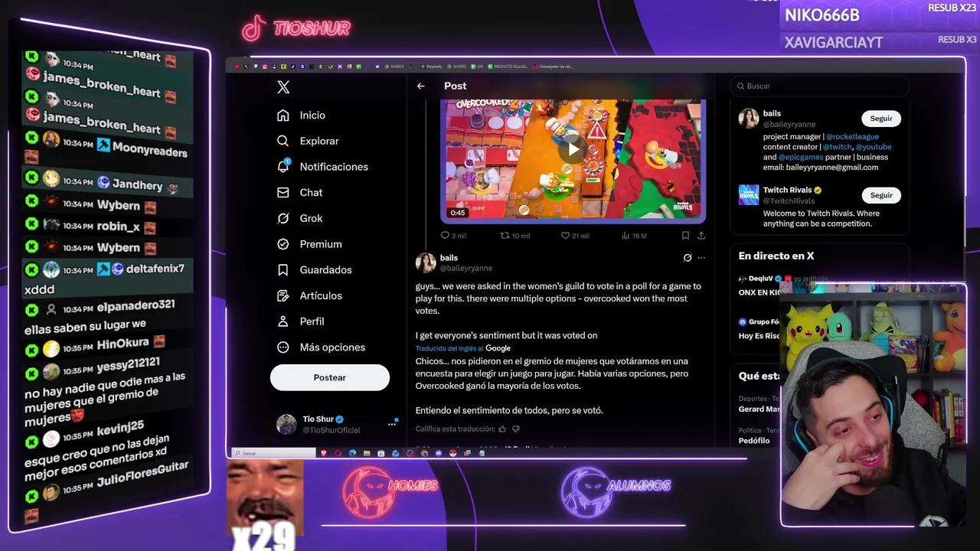Open the PRODUCTO SELLAD bookmark

[x=507, y=67]
